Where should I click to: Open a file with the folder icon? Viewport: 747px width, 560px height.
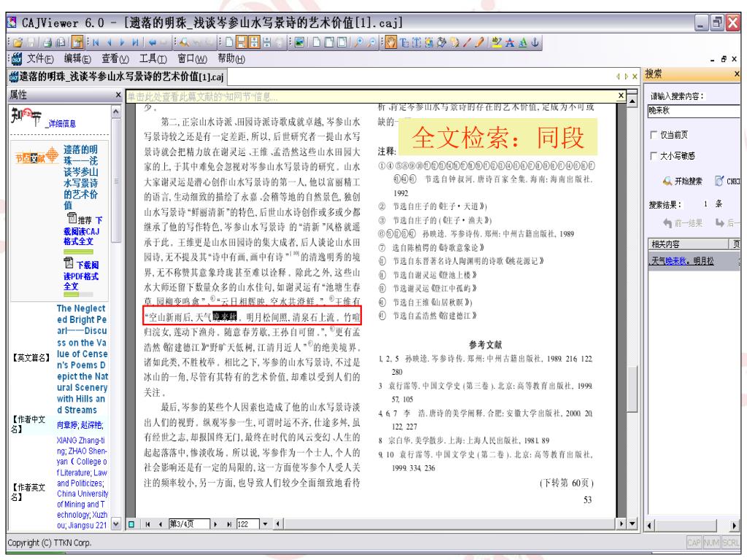pos(18,42)
